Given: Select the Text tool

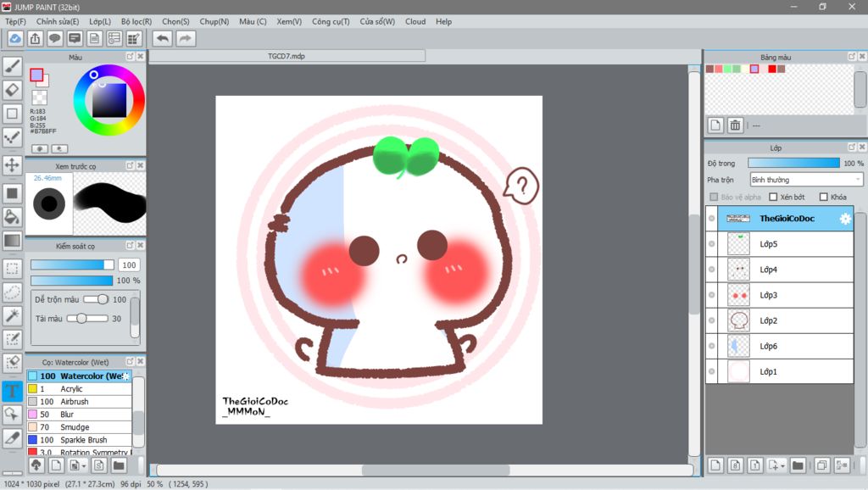Looking at the screenshot, I should click(12, 391).
